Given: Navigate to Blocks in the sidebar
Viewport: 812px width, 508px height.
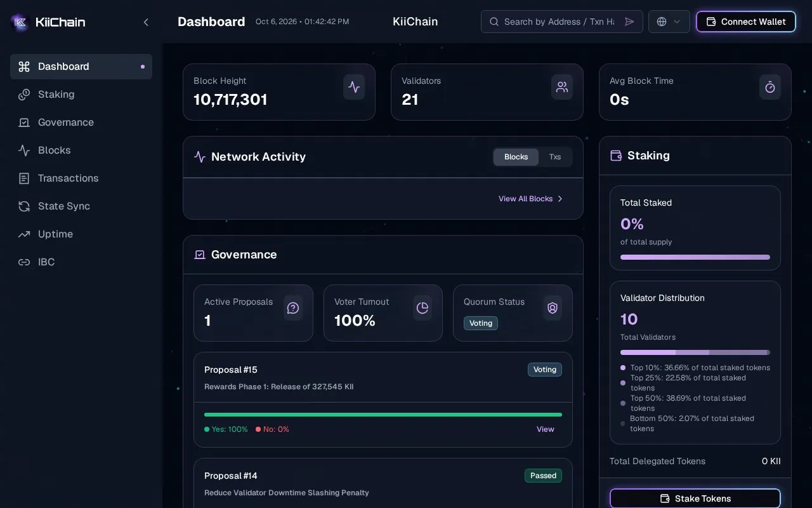Looking at the screenshot, I should coord(81,150).
